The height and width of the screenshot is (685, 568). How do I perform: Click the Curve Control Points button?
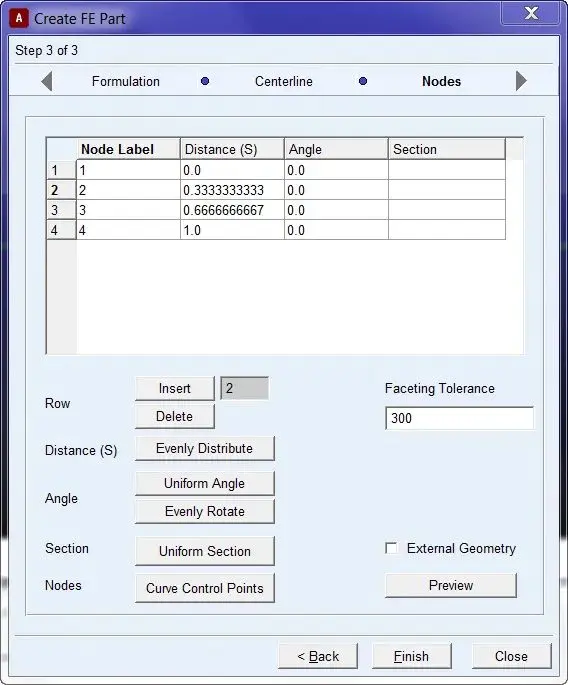[x=204, y=588]
